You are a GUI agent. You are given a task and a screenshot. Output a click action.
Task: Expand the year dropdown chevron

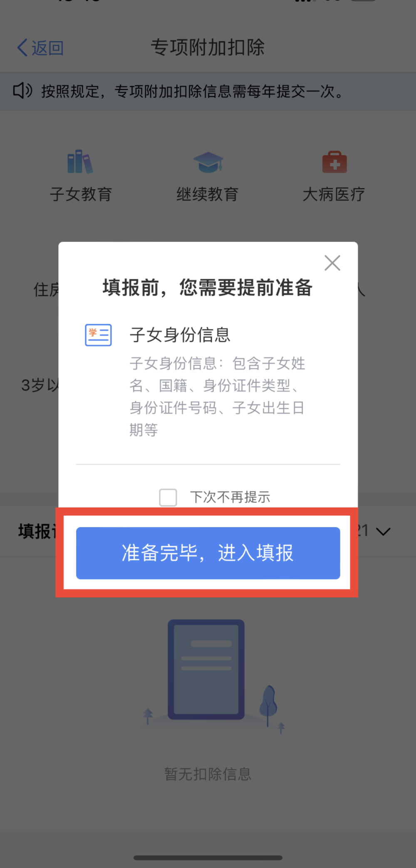click(383, 531)
